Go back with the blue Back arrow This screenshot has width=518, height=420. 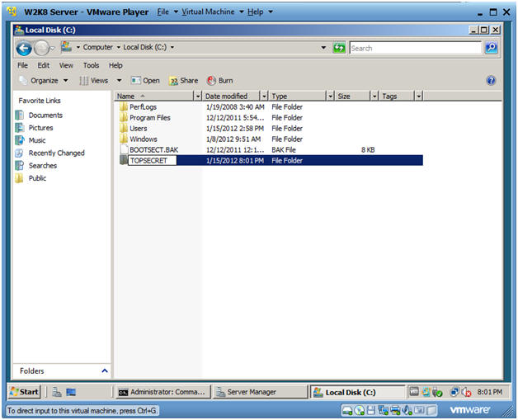click(24, 49)
